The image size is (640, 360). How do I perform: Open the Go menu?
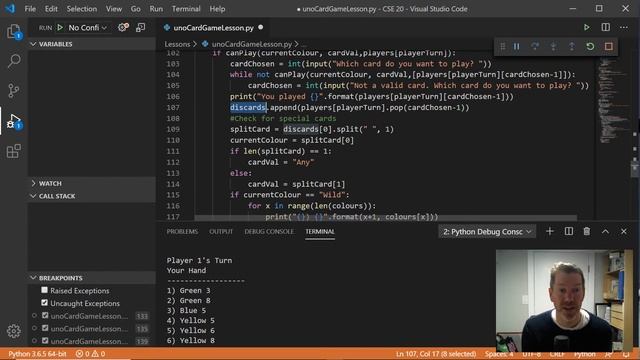click(136, 9)
